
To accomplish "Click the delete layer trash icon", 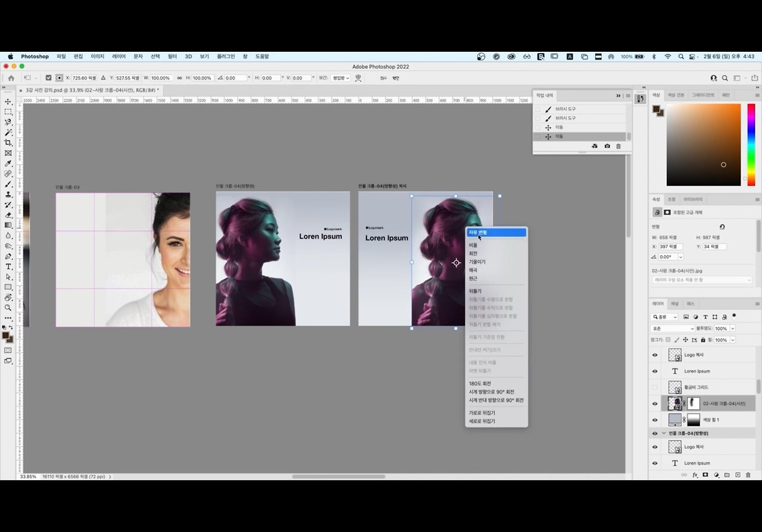I will coord(748,475).
